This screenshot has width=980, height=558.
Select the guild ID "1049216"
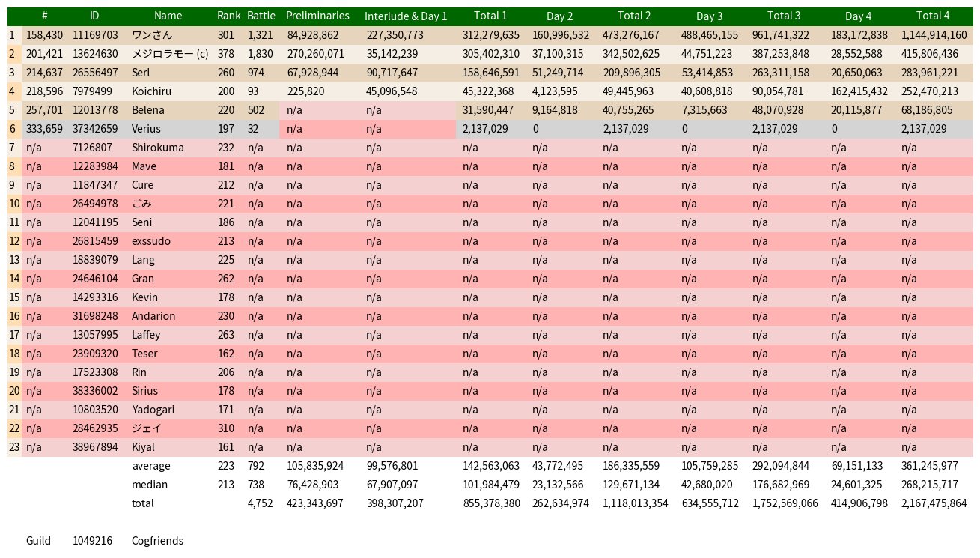[92, 541]
